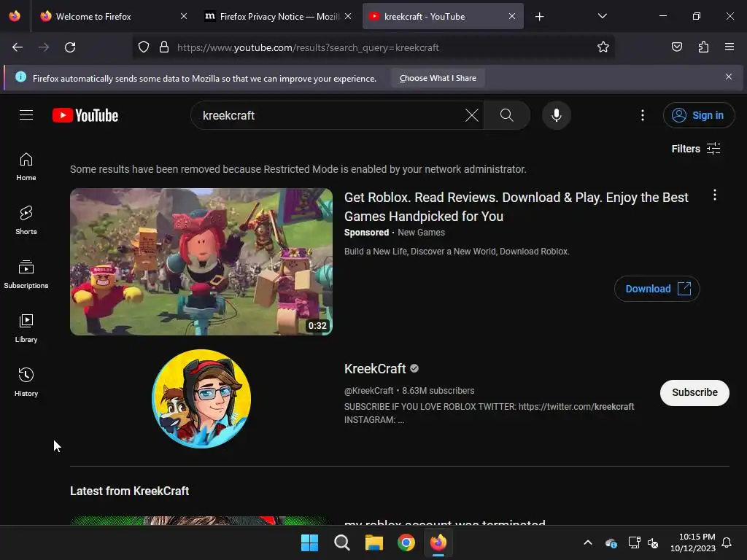
Task: Open notifications bell icon
Action: click(x=727, y=542)
